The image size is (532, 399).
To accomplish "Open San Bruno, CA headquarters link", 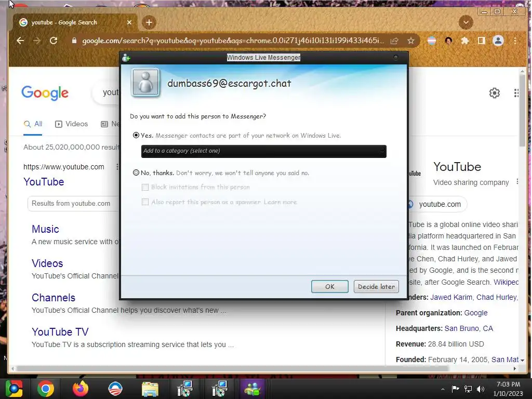I will (469, 328).
